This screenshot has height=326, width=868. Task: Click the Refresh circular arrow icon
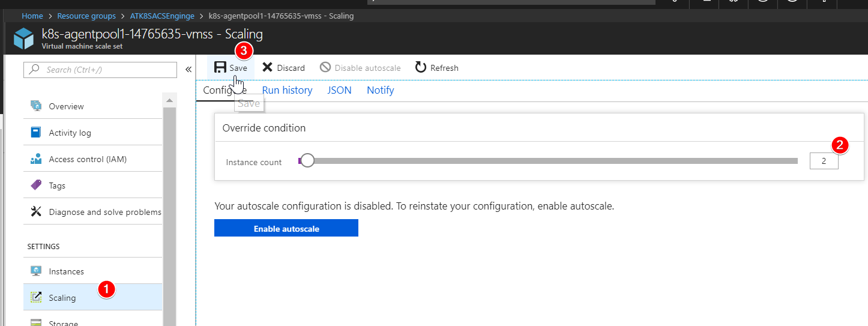[421, 67]
